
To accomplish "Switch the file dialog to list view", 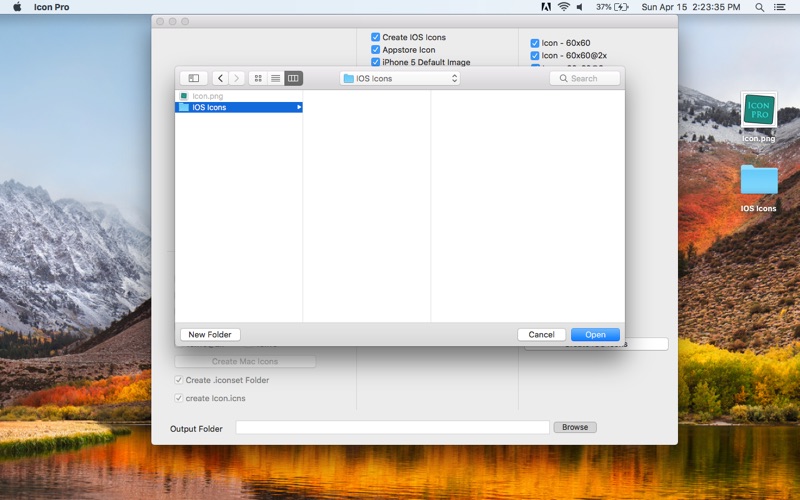I will pos(276,78).
